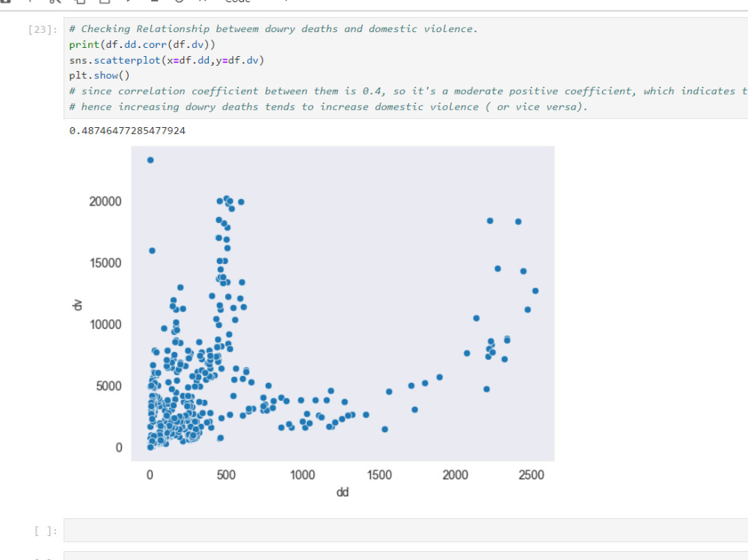This screenshot has height=560, width=748.
Task: Click the print(df.dd.corr(df.dv)) code line
Action: 142,44
